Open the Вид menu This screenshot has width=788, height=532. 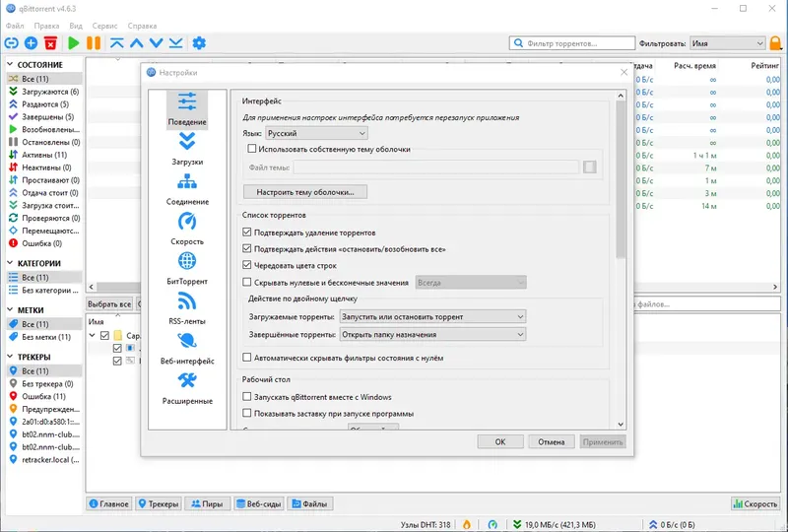click(x=76, y=26)
